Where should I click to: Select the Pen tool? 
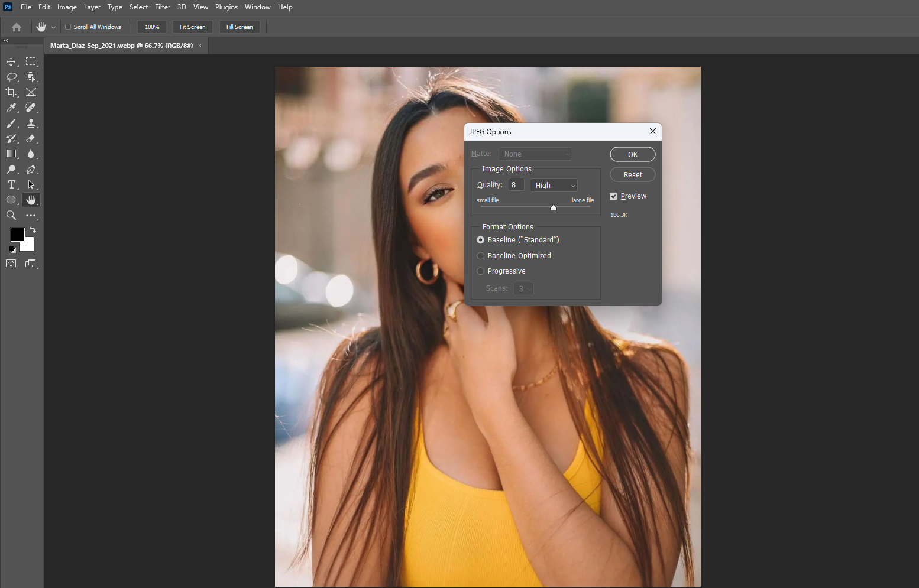coord(31,169)
